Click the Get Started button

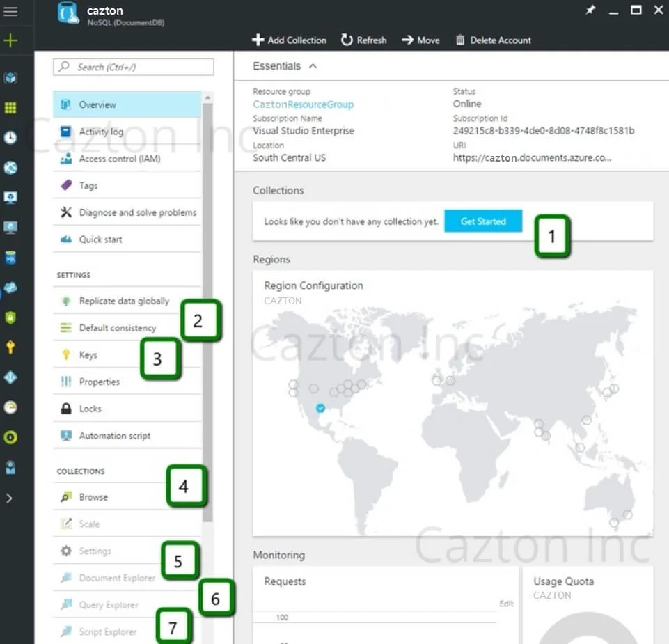(483, 221)
